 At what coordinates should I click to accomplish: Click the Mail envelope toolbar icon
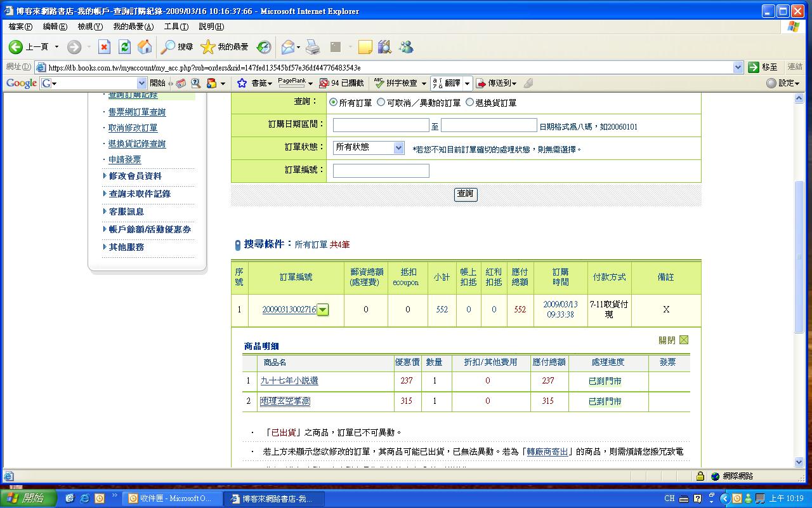(289, 46)
